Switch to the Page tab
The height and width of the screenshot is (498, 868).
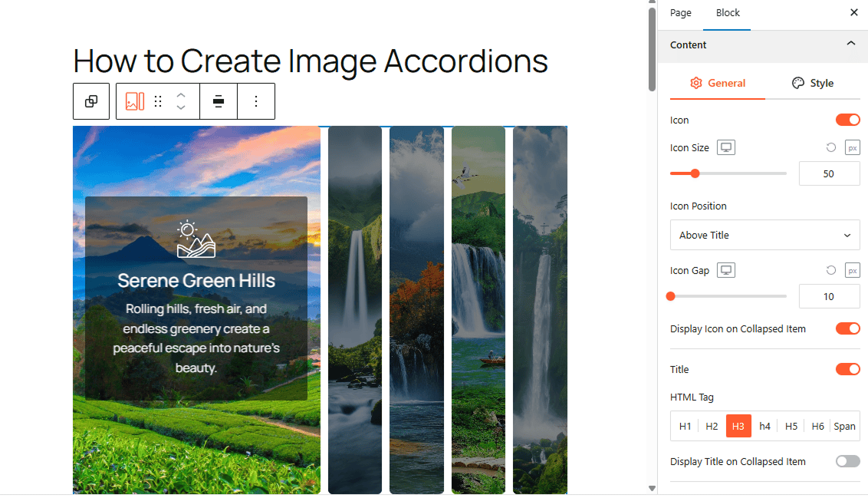(680, 13)
